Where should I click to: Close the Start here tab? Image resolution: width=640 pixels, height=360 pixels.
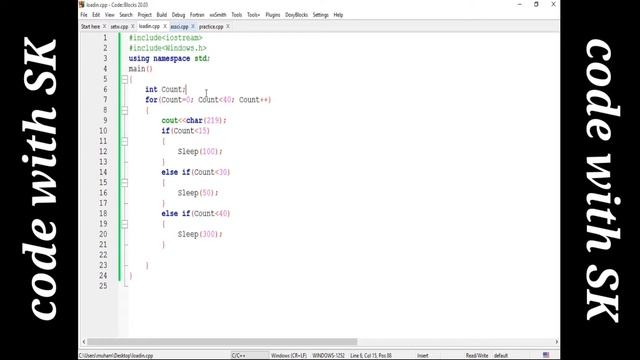(104, 27)
